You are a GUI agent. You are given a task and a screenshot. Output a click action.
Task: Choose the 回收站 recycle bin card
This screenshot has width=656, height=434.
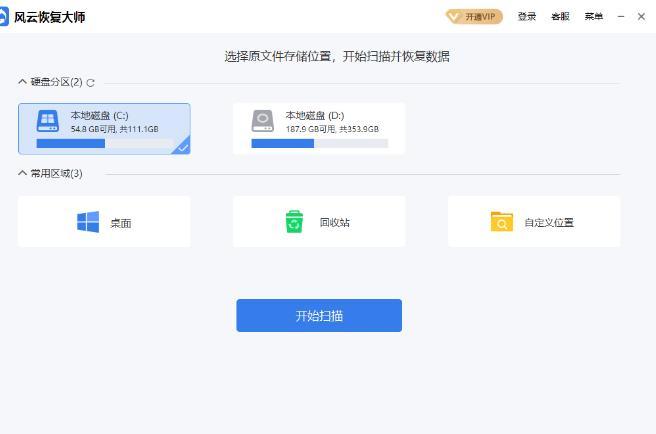[319, 222]
